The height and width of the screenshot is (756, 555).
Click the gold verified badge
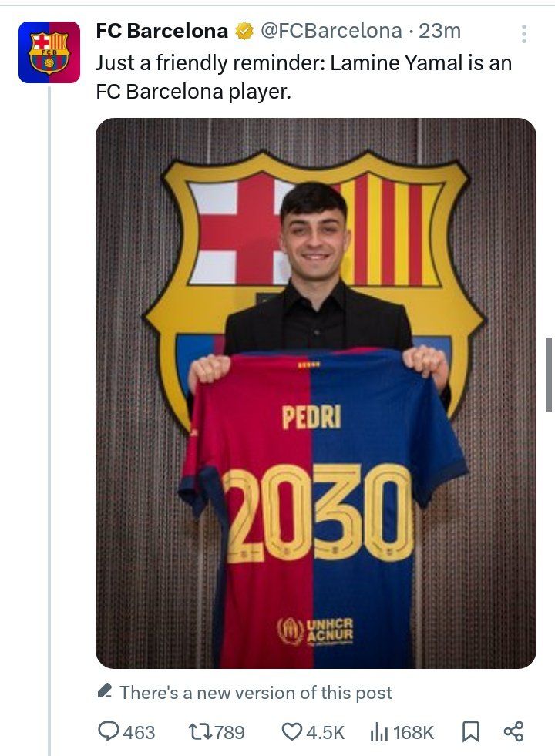coord(244,32)
